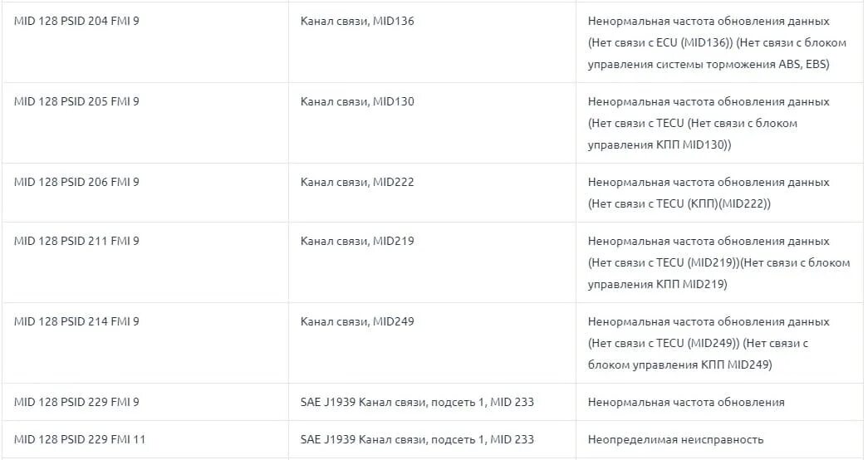The height and width of the screenshot is (460, 868).
Task: Click description mentioning TECU (КПП)(MID222)
Action: pyautogui.click(x=709, y=193)
